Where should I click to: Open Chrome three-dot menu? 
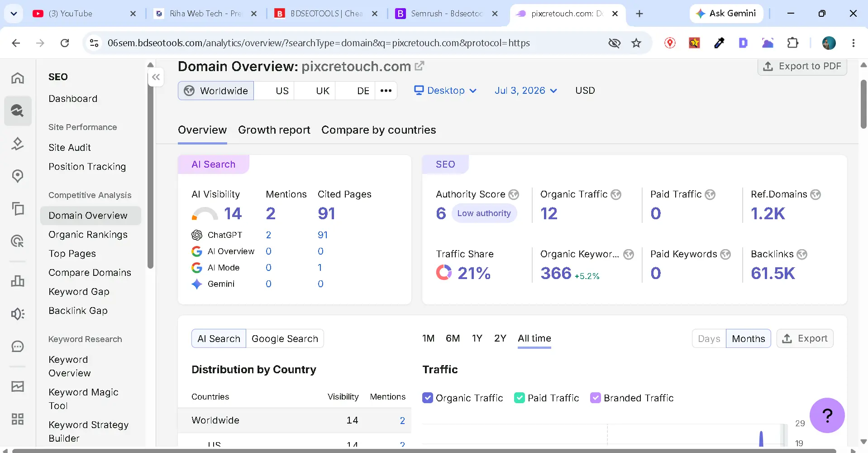853,43
